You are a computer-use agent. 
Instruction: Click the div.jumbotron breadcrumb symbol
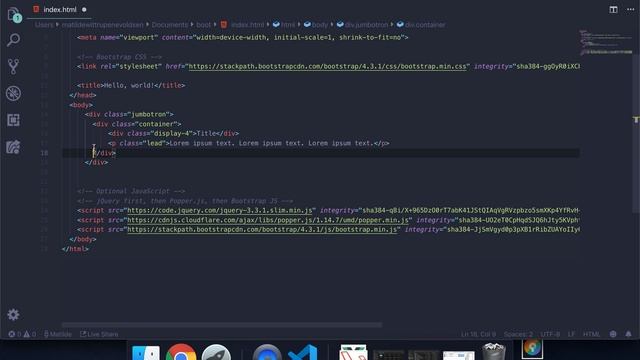(362, 25)
